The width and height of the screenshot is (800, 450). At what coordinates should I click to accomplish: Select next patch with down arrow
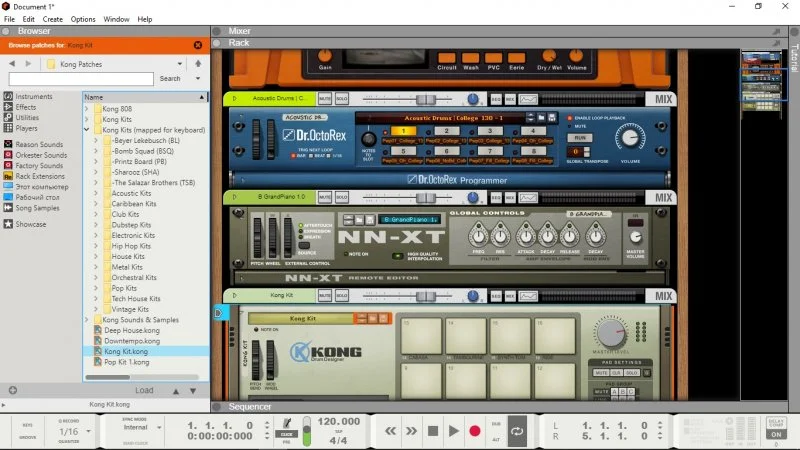193,391
